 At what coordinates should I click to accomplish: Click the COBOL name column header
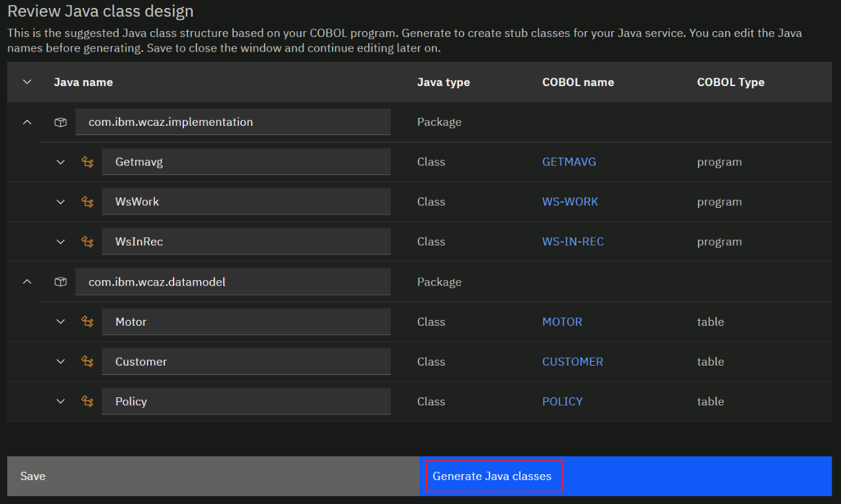(x=578, y=82)
